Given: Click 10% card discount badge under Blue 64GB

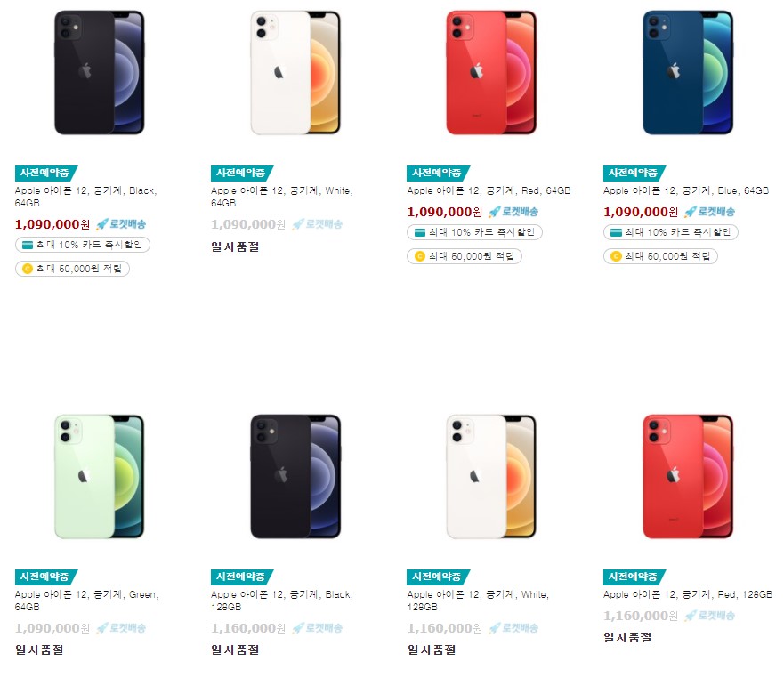Looking at the screenshot, I should tap(670, 232).
